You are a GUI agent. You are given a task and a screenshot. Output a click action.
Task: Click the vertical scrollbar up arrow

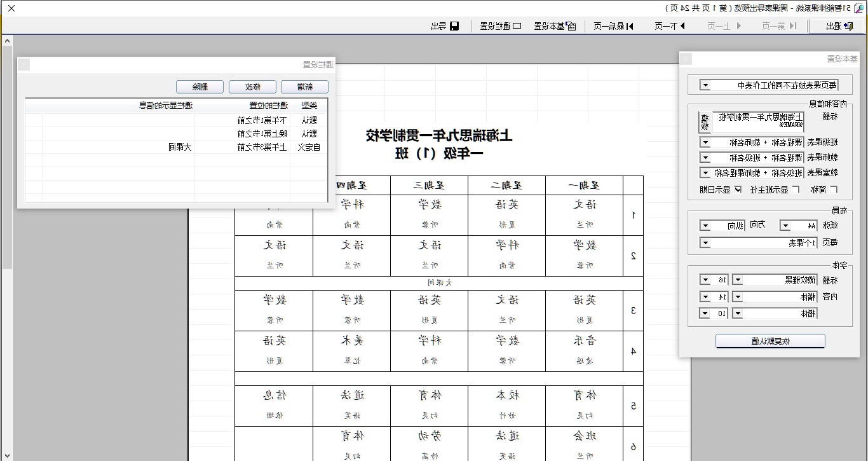(x=7, y=40)
